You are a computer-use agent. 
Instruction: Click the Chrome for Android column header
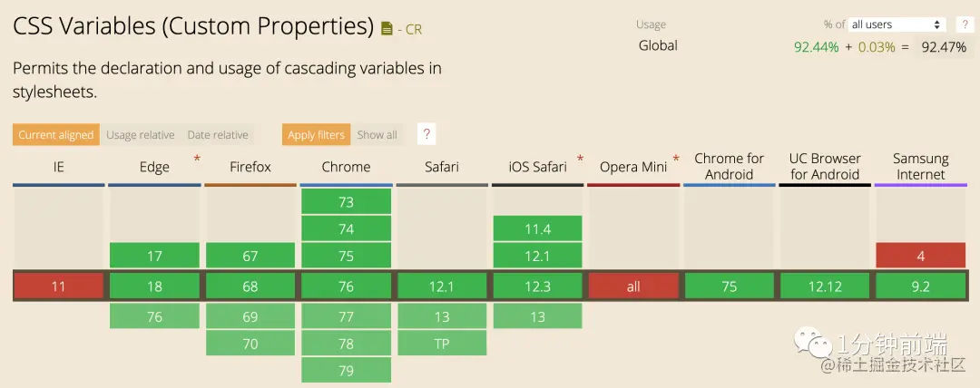[x=730, y=167]
